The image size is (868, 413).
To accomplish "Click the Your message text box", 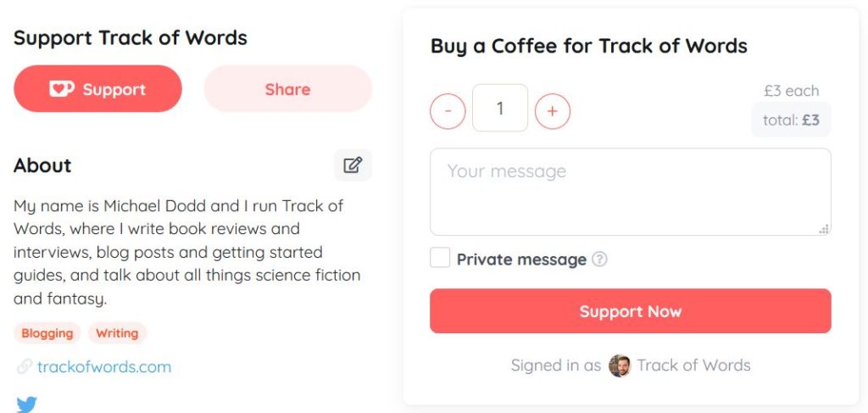I will [x=630, y=192].
